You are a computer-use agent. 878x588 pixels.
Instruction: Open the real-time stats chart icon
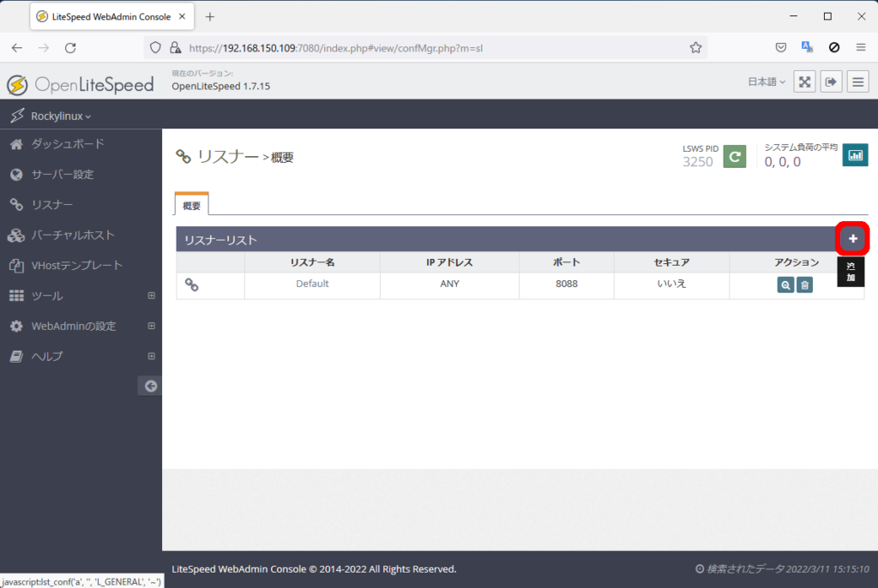coord(855,155)
